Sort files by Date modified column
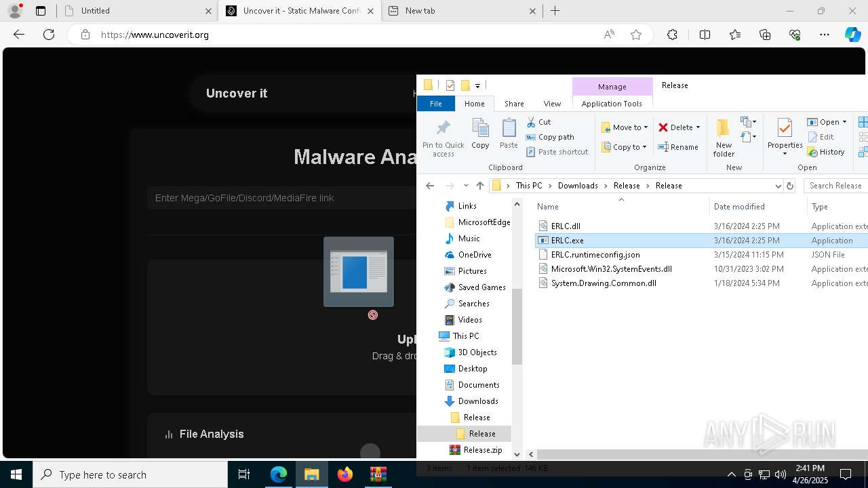The width and height of the screenshot is (868, 488). [x=739, y=207]
